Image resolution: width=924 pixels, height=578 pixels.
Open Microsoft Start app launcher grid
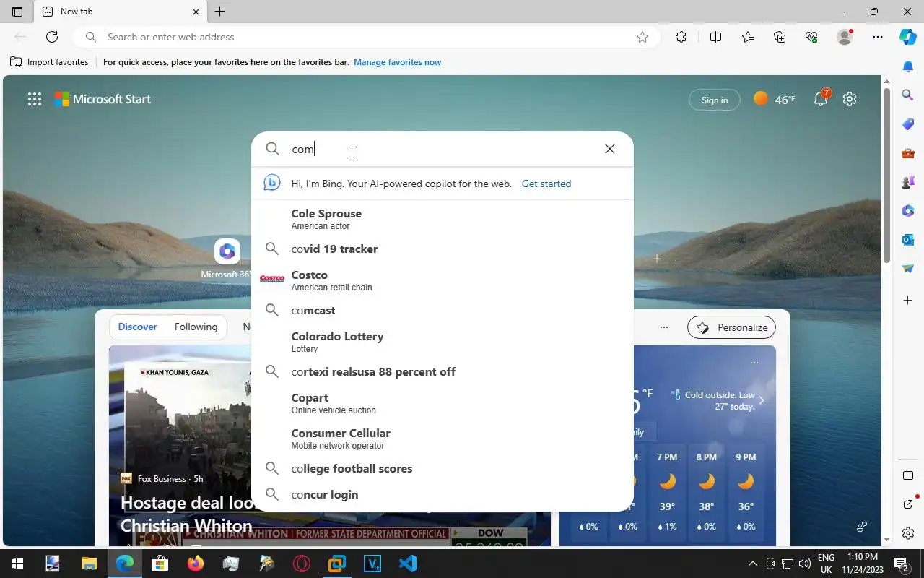point(35,100)
